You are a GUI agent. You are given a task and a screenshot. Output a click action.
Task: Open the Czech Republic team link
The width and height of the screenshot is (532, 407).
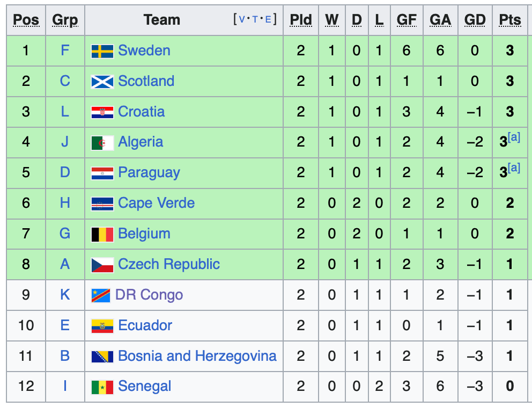[169, 264]
